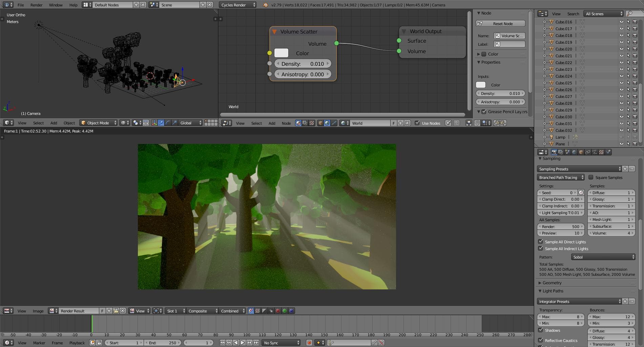Open the Cycles Render engine dropdown
This screenshot has width=644, height=347.
tap(238, 5)
